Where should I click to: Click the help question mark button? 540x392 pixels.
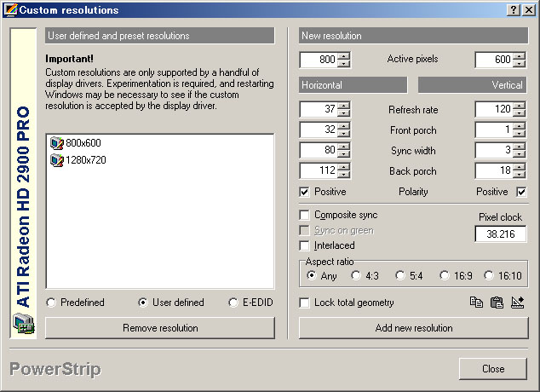pos(513,9)
